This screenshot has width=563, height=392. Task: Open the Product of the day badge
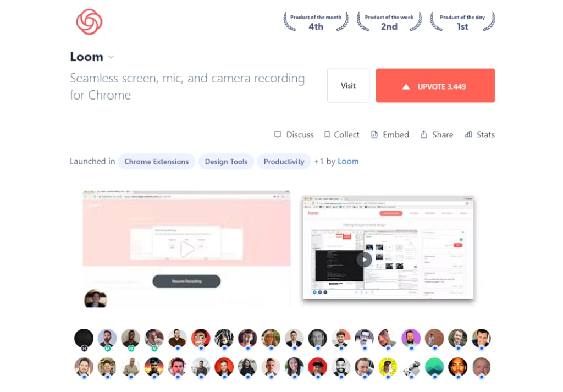(x=462, y=22)
